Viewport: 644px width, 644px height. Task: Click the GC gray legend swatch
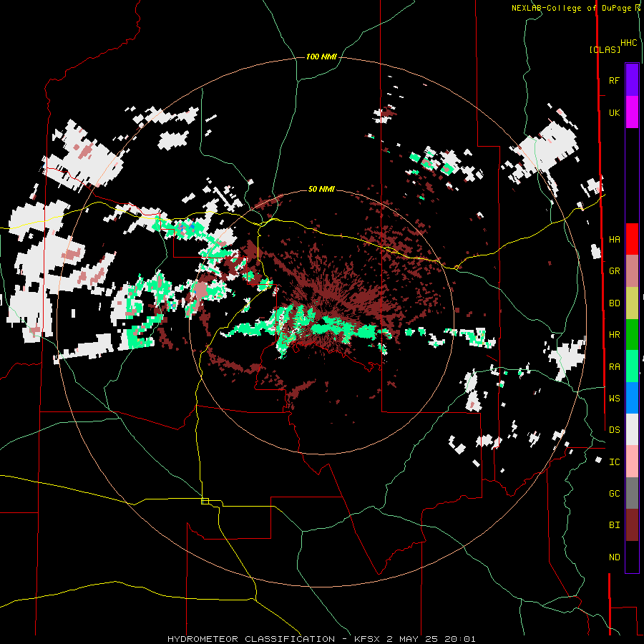click(x=632, y=493)
